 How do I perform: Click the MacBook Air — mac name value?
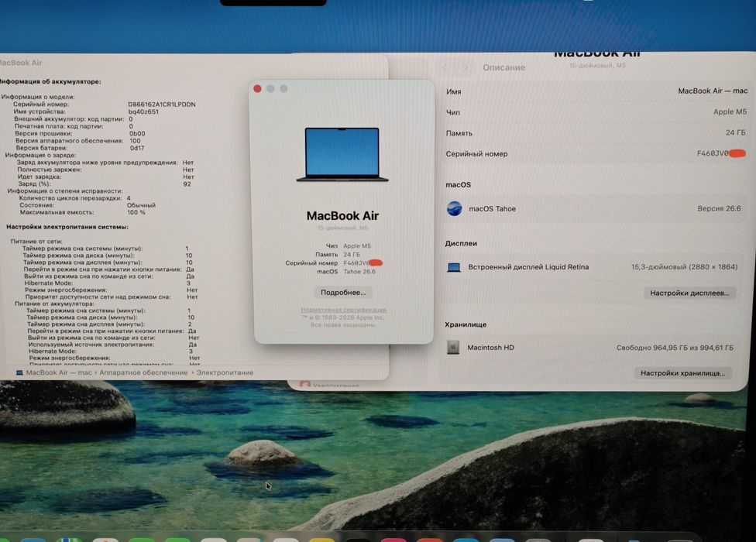coord(713,91)
